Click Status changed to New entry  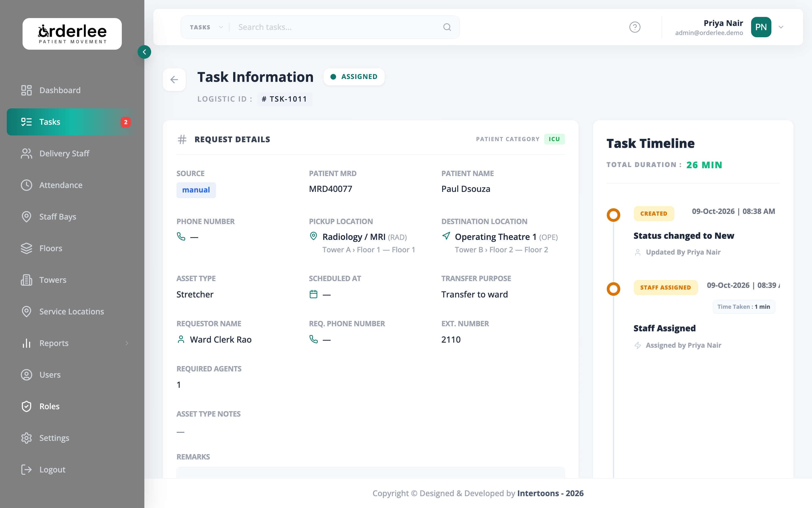pos(683,236)
